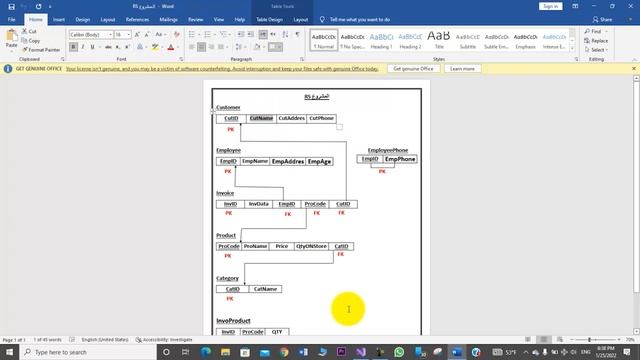Screen dimensions: 640x360
Task: Click the Get genuine Office button
Action: coord(413,69)
